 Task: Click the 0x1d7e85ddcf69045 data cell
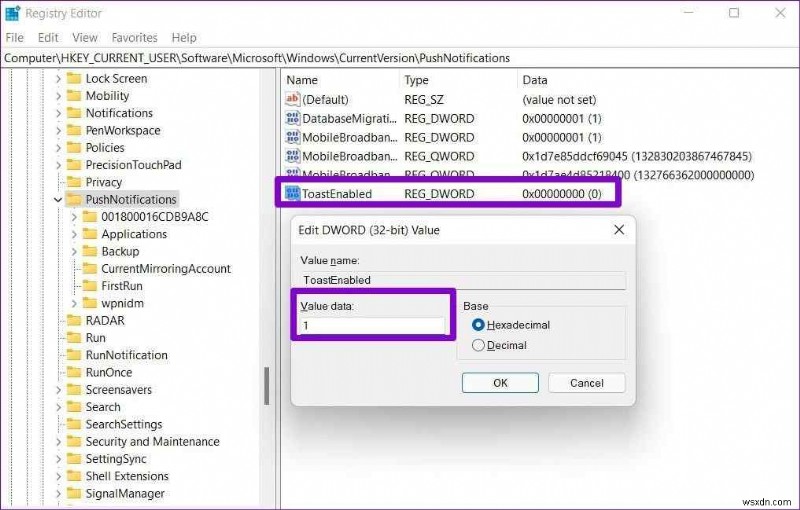637,156
